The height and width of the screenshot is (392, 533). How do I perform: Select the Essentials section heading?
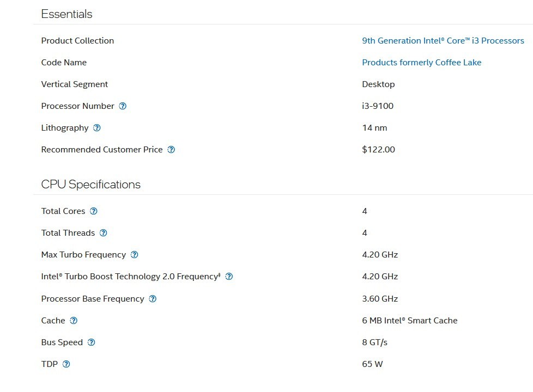pos(66,14)
